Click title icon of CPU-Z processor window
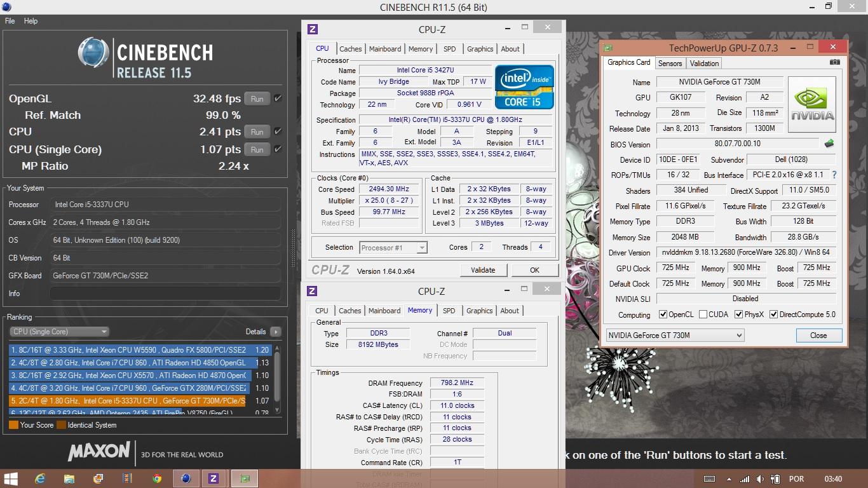Viewport: 868px width, 488px height. [x=312, y=29]
